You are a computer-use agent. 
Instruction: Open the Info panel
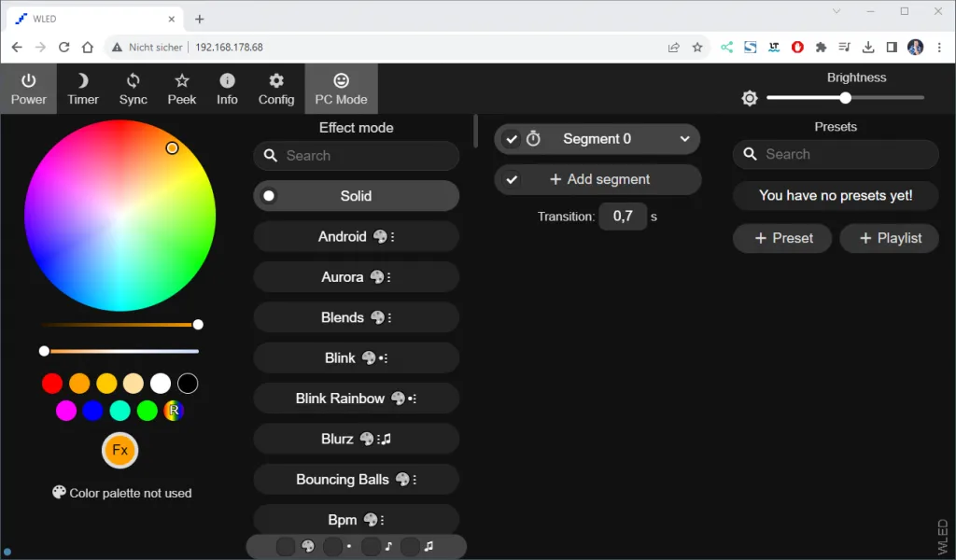pos(227,89)
